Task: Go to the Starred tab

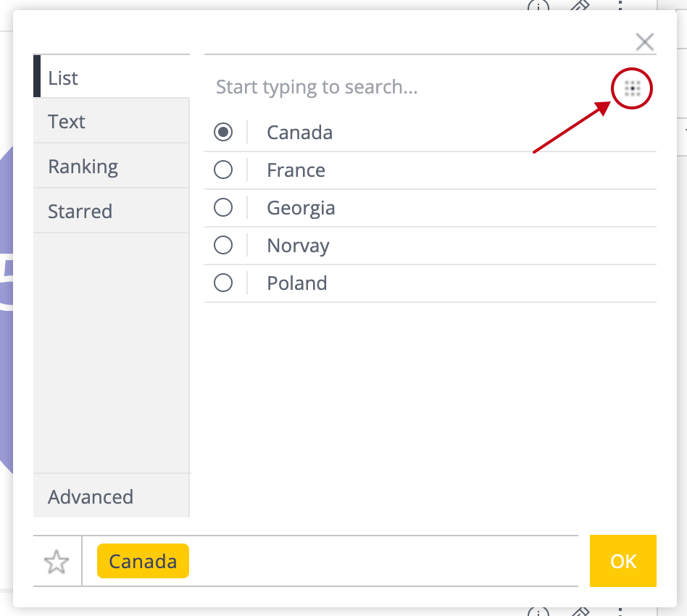Action: [x=80, y=211]
